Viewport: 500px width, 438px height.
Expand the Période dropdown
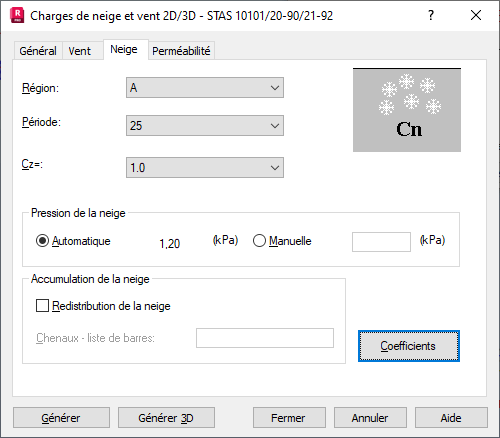(x=205, y=126)
